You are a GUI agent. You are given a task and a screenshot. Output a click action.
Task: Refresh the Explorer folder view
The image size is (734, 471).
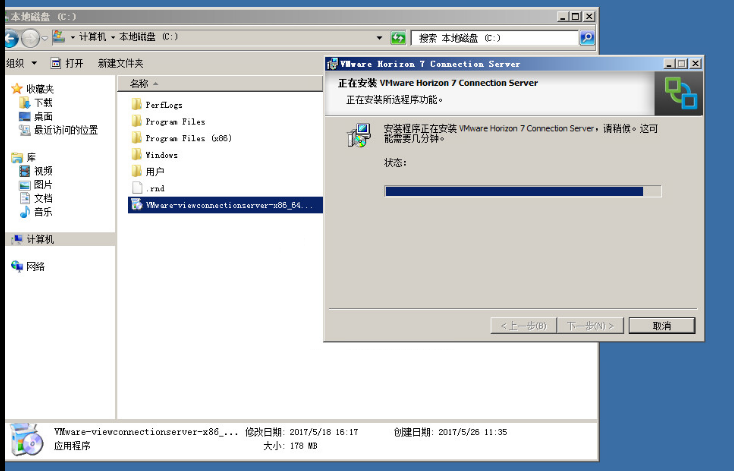click(x=398, y=37)
